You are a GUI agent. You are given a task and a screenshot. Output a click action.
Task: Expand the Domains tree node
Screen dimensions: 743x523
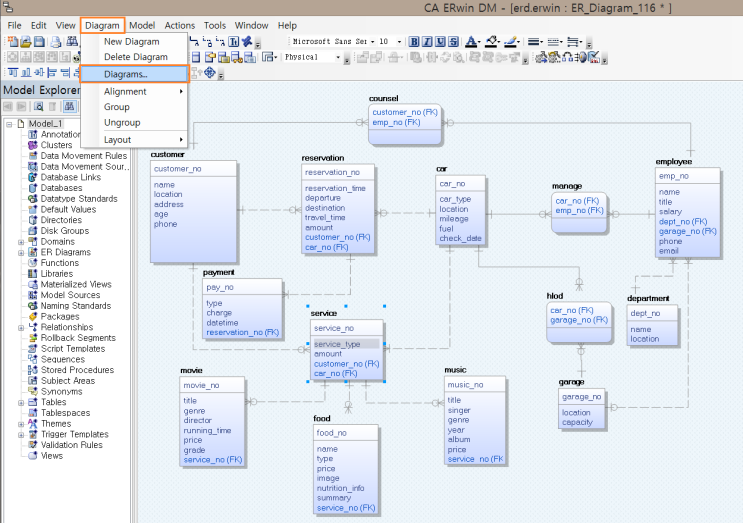click(21, 242)
